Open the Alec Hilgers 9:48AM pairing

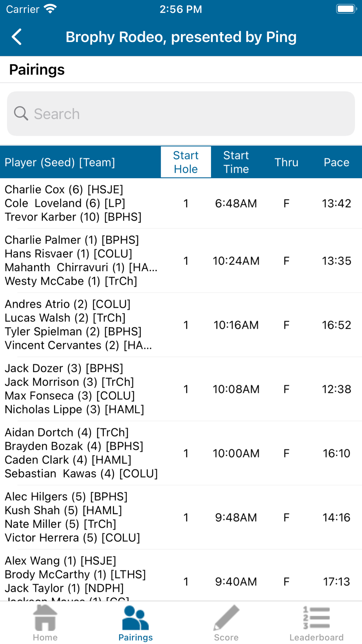[181, 517]
